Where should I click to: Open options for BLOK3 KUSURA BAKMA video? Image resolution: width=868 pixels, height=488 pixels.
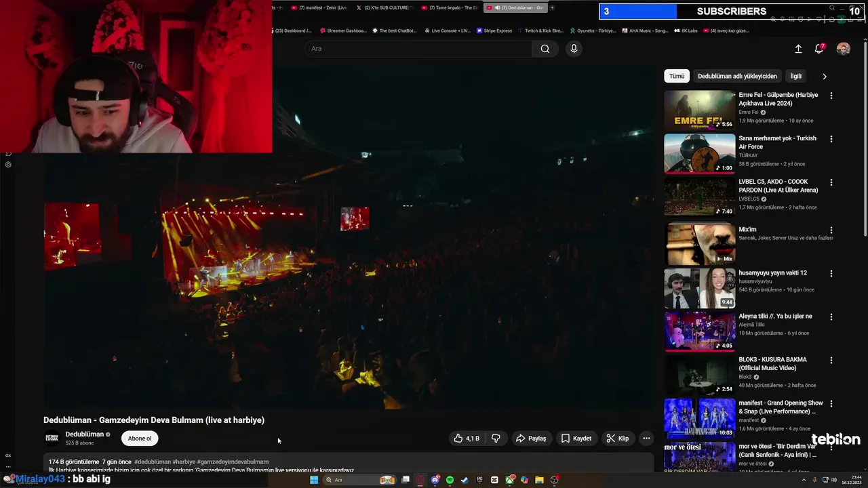(831, 360)
